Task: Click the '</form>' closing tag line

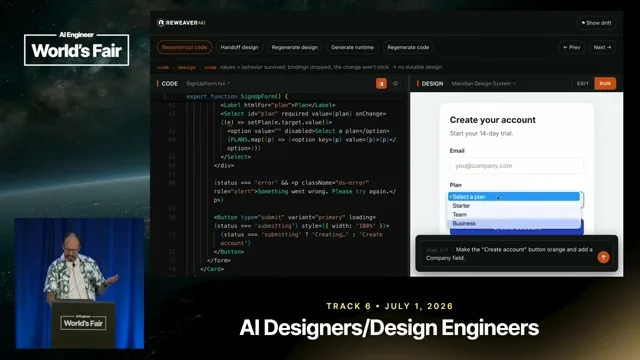Action: (219, 260)
